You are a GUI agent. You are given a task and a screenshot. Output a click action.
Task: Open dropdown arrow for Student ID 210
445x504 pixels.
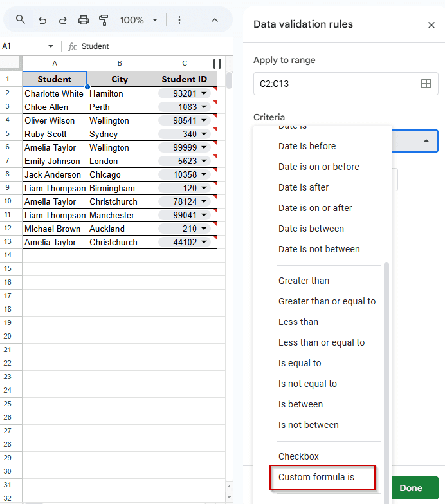click(204, 229)
